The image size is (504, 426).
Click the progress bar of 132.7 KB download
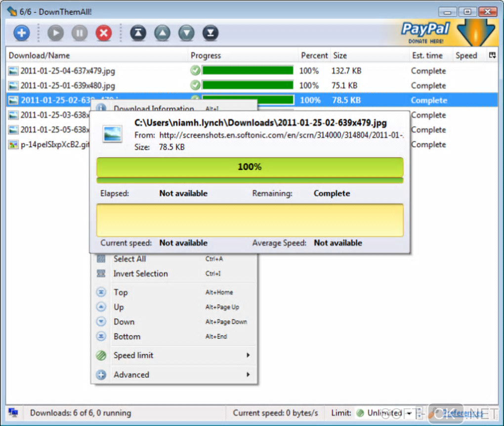(x=248, y=70)
